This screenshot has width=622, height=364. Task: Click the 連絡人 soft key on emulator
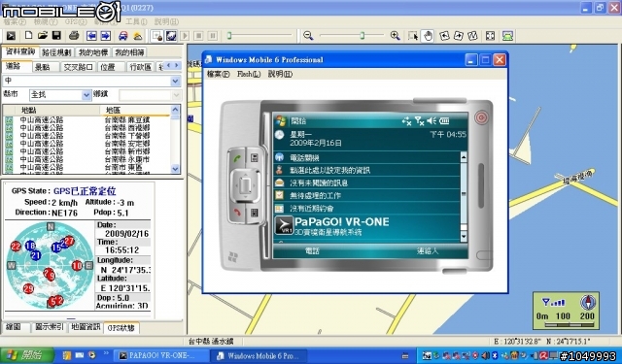click(x=428, y=250)
